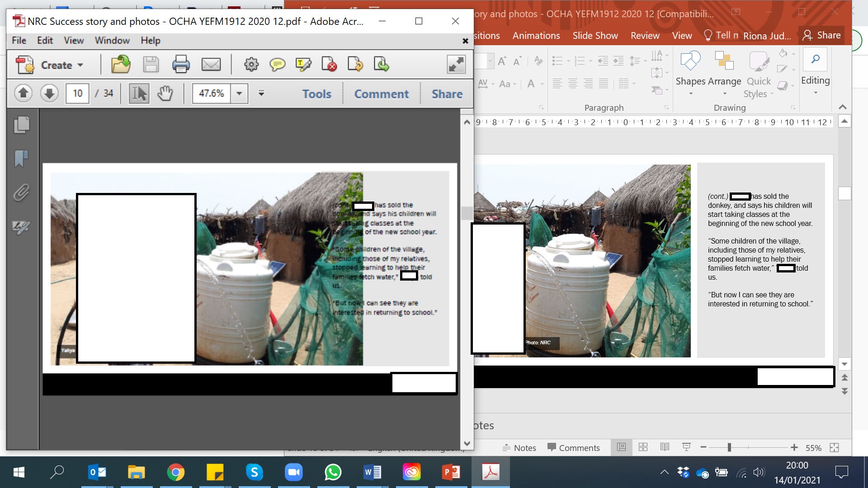Switch to Slide Sorter view
This screenshot has width=868, height=488.
(x=643, y=447)
